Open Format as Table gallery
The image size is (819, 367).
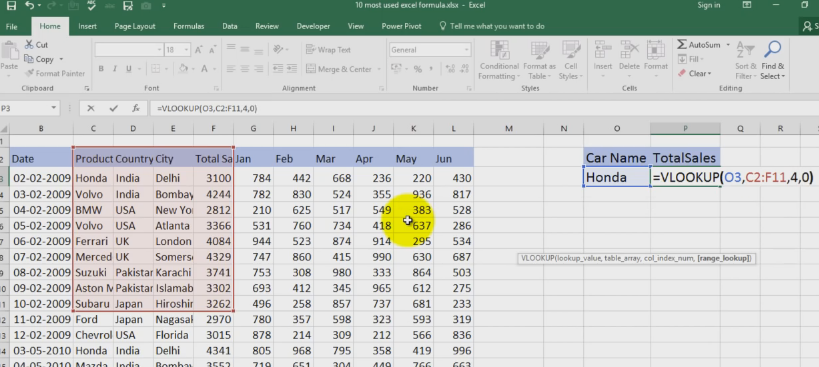[x=539, y=61]
